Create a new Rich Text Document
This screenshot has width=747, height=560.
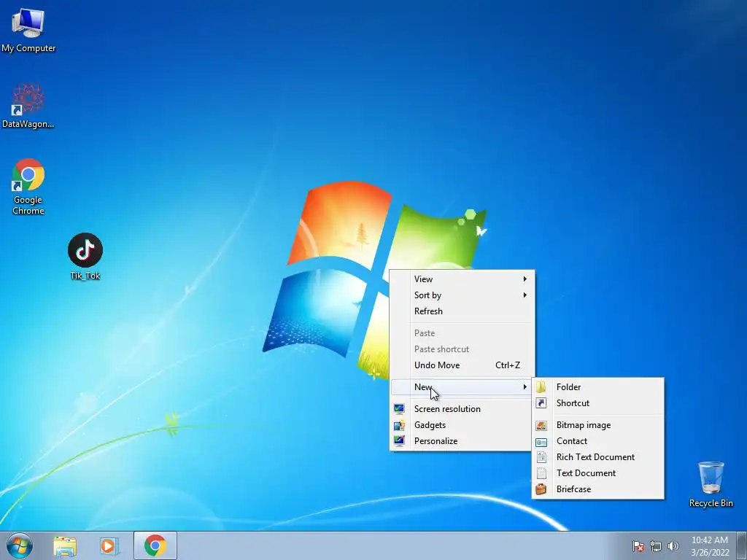597,457
